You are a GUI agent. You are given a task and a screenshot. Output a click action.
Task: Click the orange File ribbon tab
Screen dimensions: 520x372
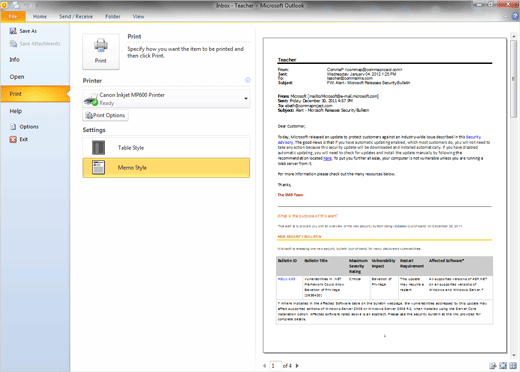click(x=13, y=16)
